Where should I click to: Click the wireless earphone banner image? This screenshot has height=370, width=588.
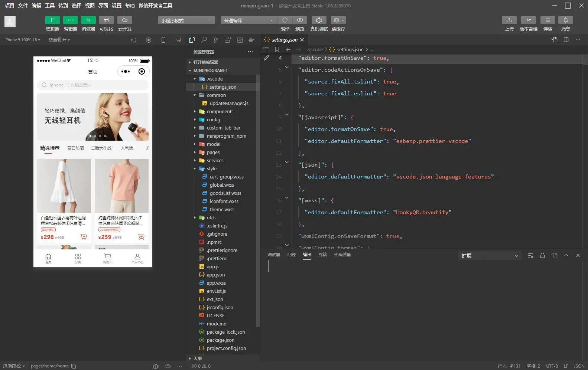[x=93, y=117]
